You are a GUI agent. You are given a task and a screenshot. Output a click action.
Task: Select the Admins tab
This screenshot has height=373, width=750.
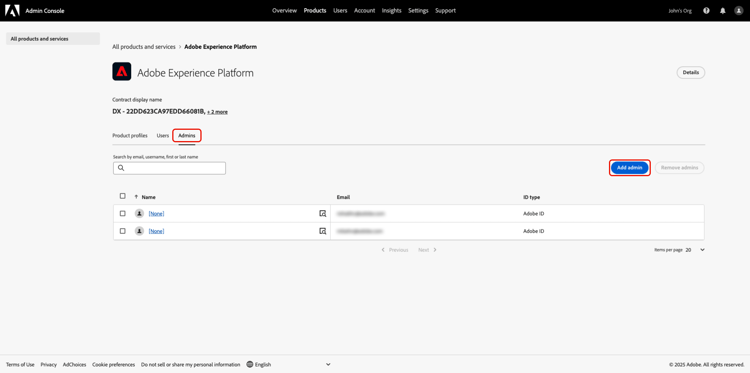tap(187, 136)
